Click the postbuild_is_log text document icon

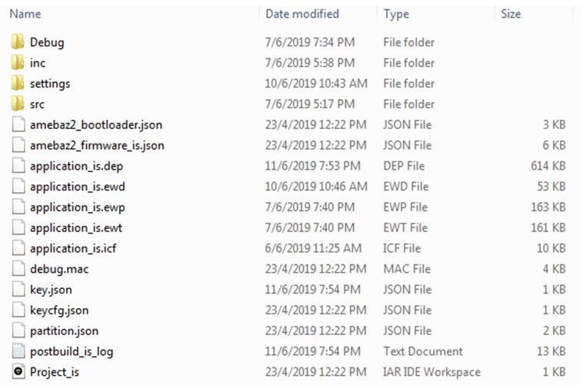[x=18, y=351]
